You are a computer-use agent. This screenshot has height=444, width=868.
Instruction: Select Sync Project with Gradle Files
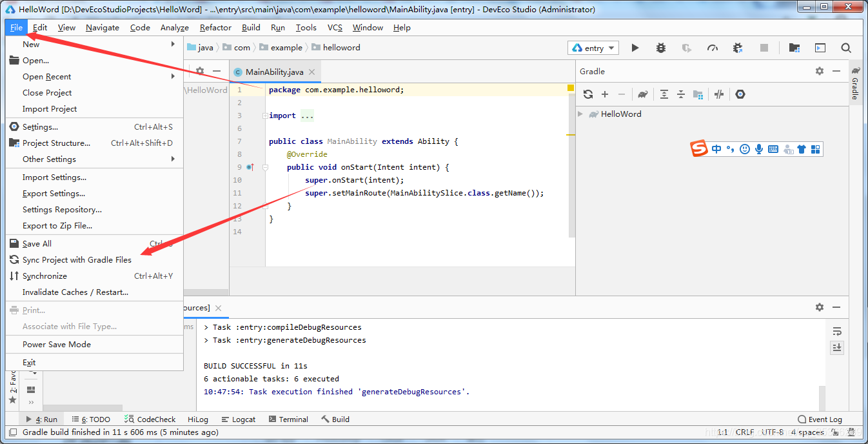point(95,259)
